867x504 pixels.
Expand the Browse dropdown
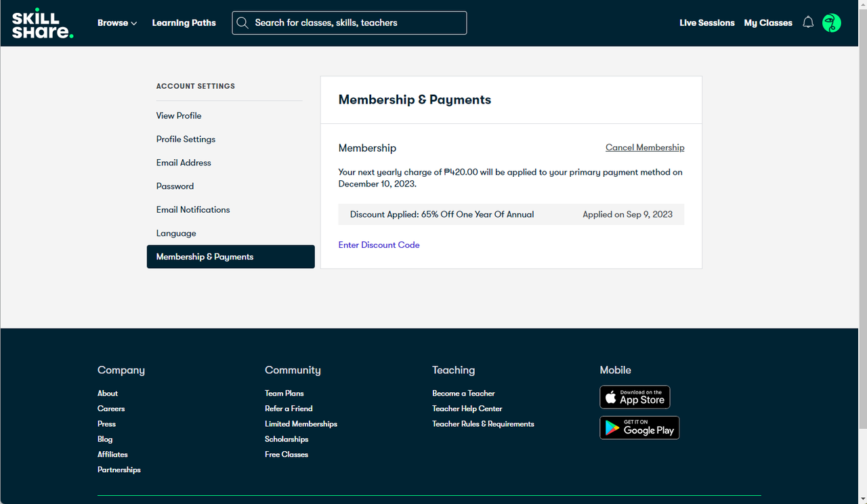pyautogui.click(x=117, y=23)
